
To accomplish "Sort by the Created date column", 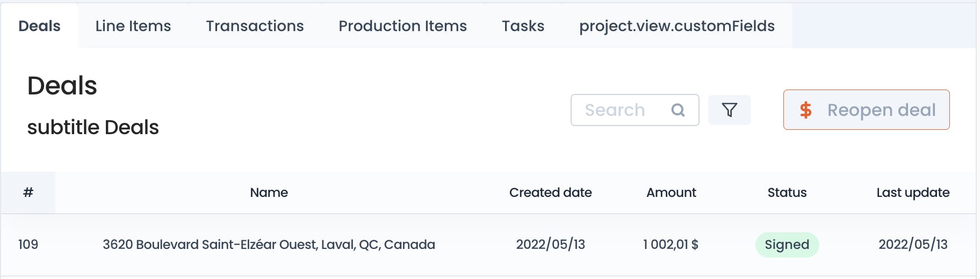I will tap(550, 193).
